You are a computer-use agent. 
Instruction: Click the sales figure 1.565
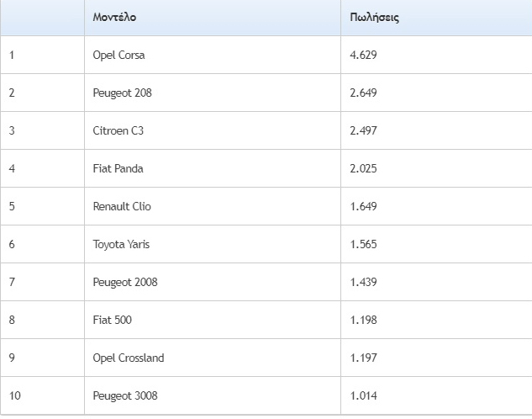click(363, 245)
